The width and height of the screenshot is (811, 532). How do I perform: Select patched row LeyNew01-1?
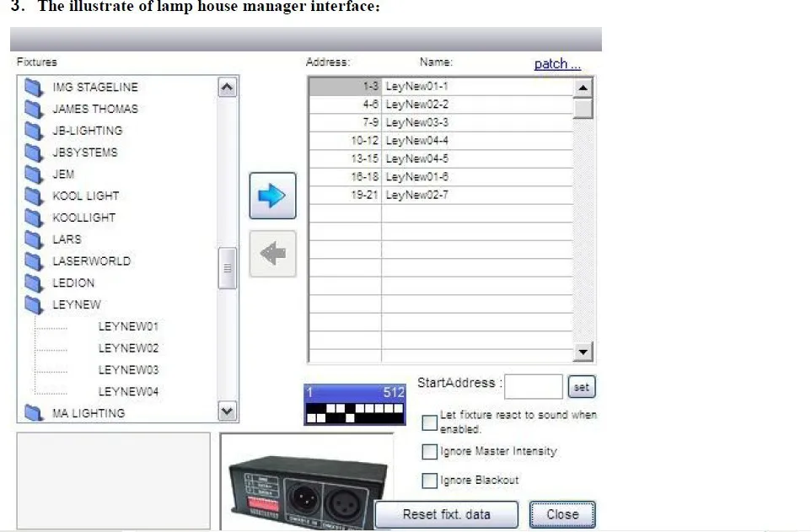pyautogui.click(x=441, y=87)
